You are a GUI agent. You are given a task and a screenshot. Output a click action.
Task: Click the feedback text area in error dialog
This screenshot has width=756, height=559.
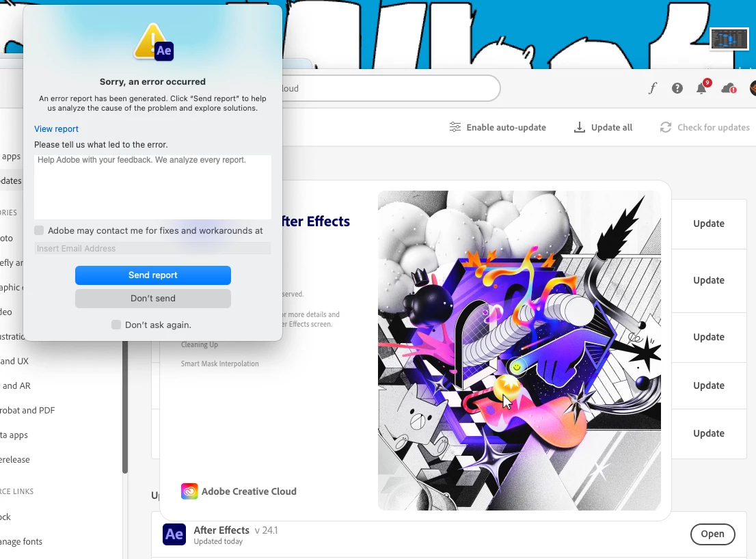[152, 187]
